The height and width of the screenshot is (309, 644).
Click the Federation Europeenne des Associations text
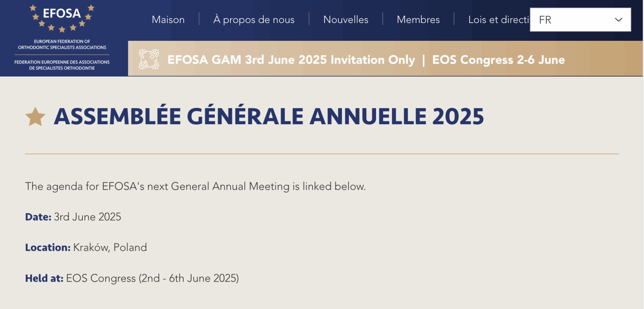[62, 65]
